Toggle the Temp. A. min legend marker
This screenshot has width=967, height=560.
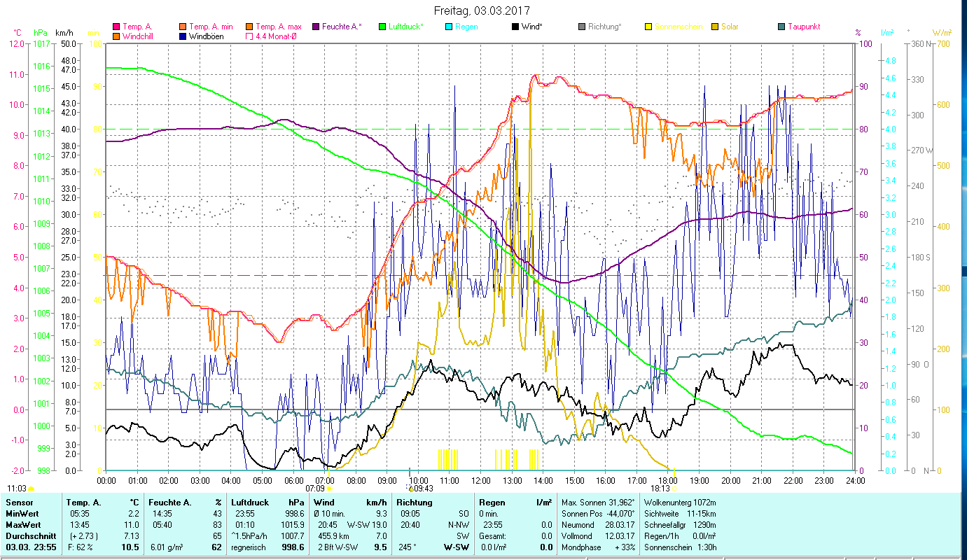183,27
